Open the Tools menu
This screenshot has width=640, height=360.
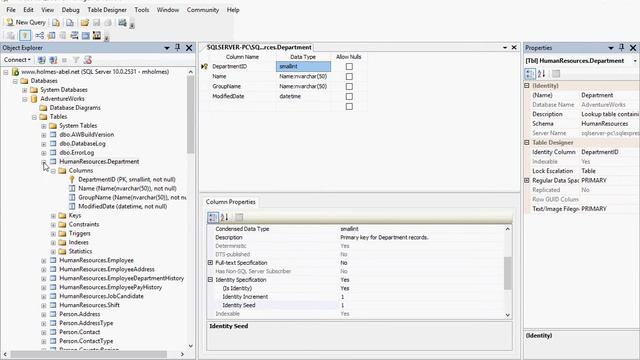click(x=142, y=10)
